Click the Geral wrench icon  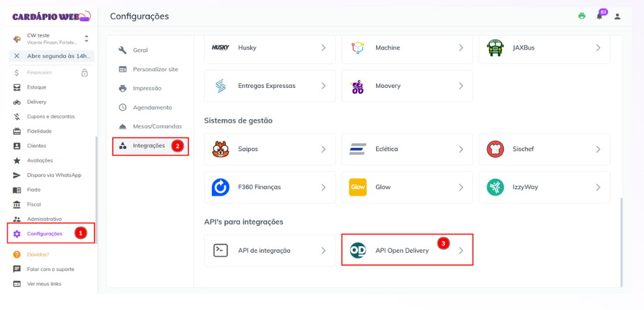click(x=123, y=50)
